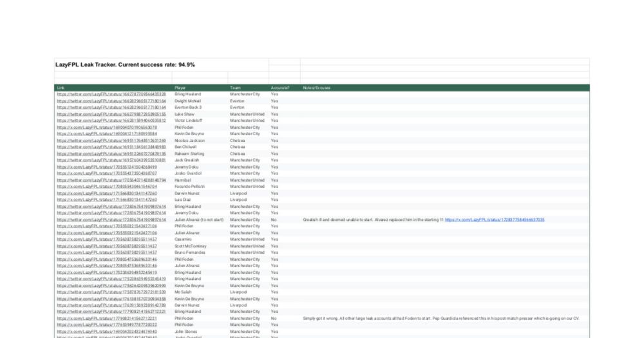Open the tweet link in the Luis Diaz row
The width and height of the screenshot is (644, 338).
[x=107, y=200]
